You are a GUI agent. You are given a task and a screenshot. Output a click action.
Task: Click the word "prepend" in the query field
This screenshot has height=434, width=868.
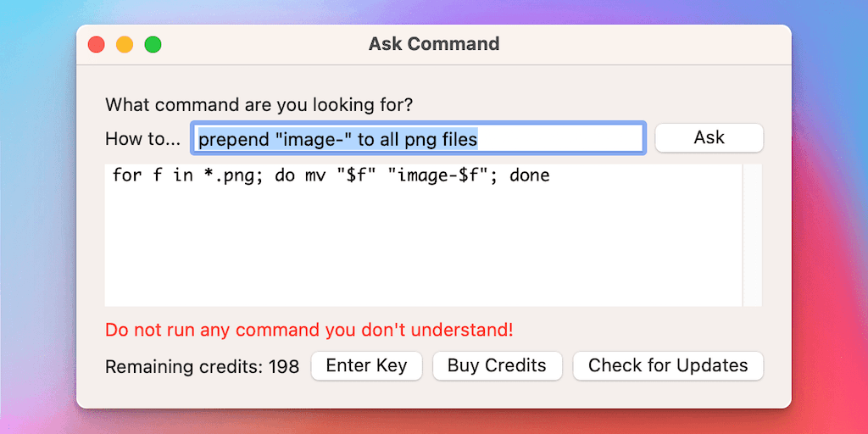[232, 138]
